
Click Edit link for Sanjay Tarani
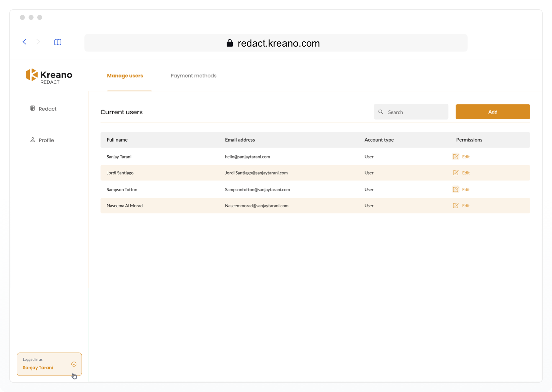(x=466, y=157)
